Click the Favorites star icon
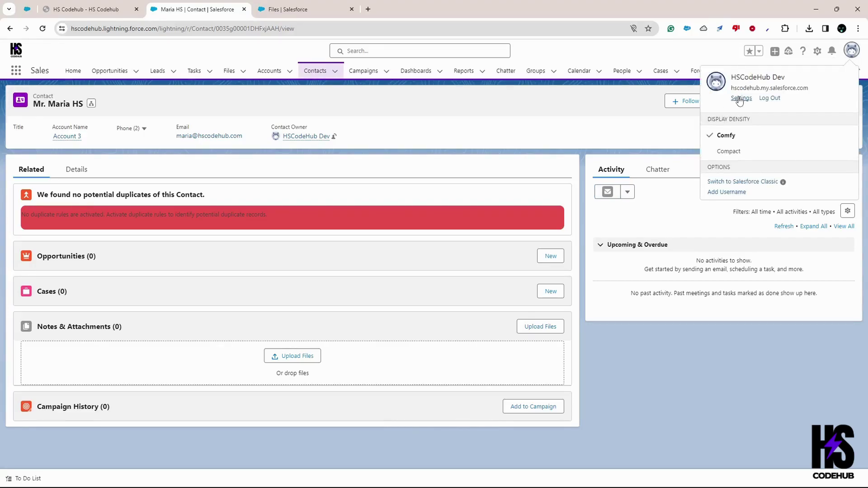This screenshot has height=488, width=868. click(x=749, y=51)
